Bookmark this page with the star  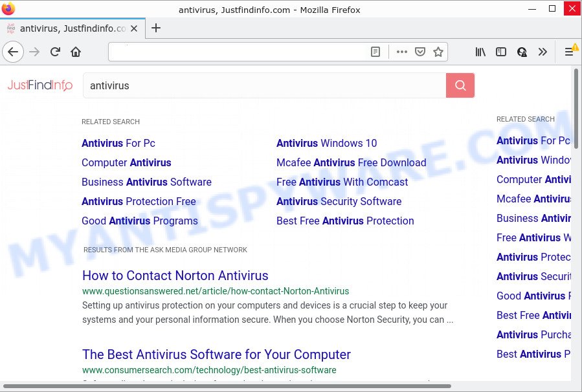[x=438, y=52]
